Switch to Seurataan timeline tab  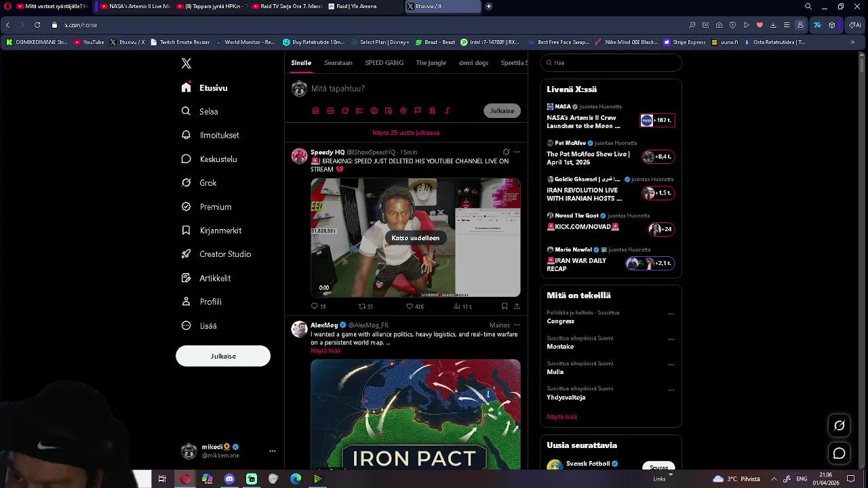[338, 62]
